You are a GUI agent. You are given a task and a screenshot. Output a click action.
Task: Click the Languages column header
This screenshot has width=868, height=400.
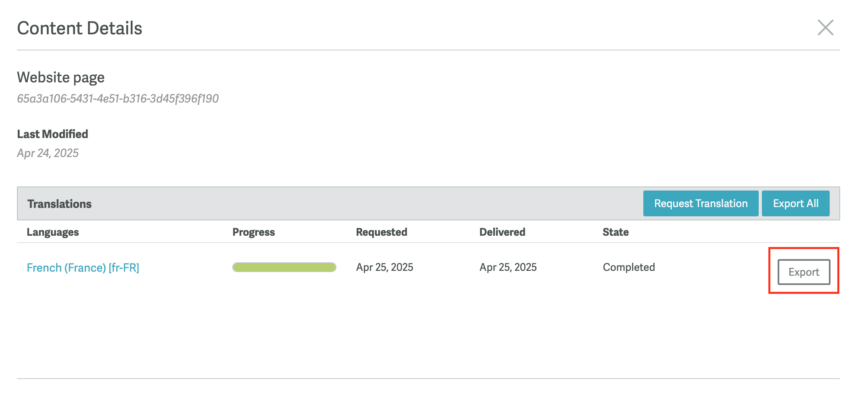(52, 232)
